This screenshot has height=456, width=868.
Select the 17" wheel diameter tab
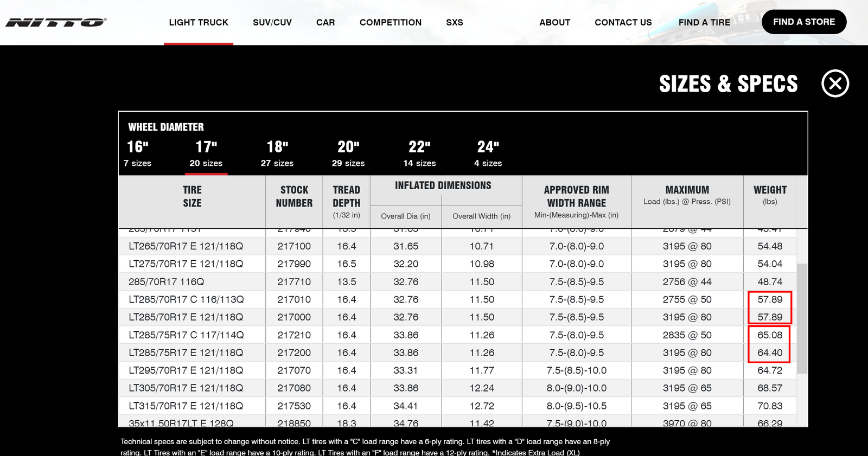pyautogui.click(x=206, y=153)
